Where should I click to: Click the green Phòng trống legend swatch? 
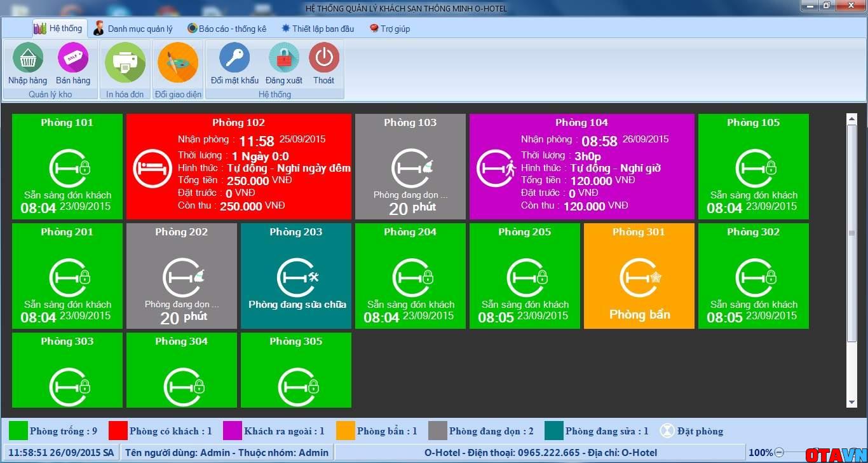pyautogui.click(x=18, y=431)
